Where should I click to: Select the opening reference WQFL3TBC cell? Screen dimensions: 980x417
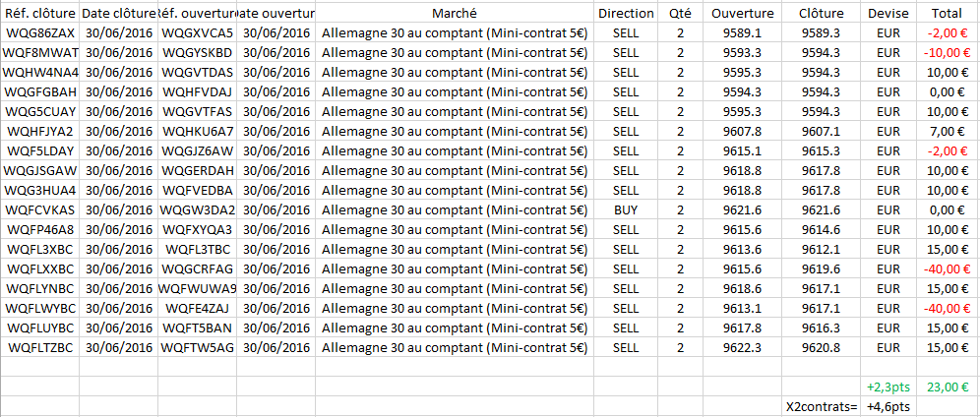coord(197,249)
